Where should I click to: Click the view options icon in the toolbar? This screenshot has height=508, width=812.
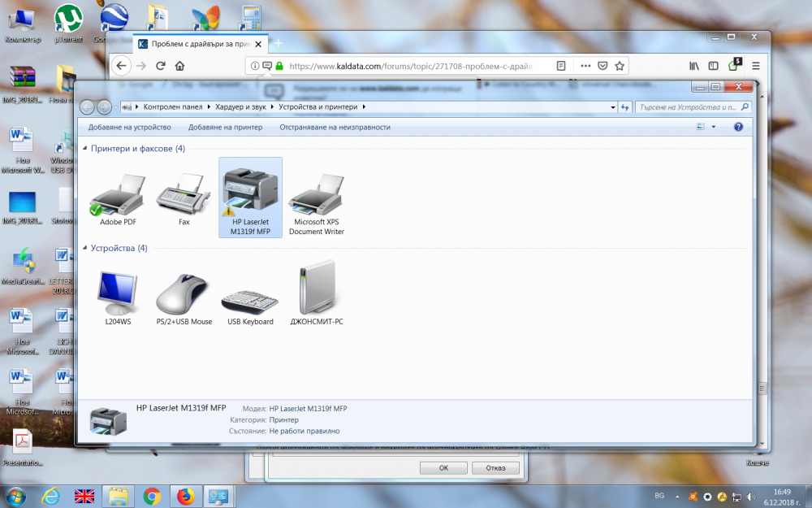(x=700, y=127)
